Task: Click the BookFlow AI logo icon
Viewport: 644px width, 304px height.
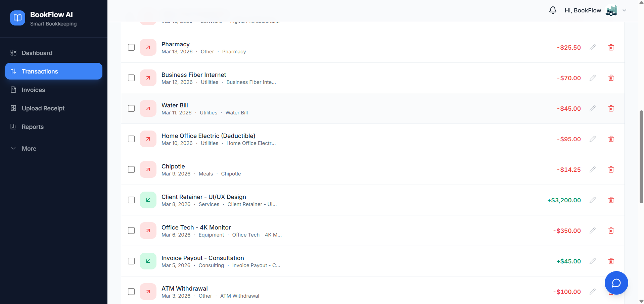Action: (x=17, y=18)
